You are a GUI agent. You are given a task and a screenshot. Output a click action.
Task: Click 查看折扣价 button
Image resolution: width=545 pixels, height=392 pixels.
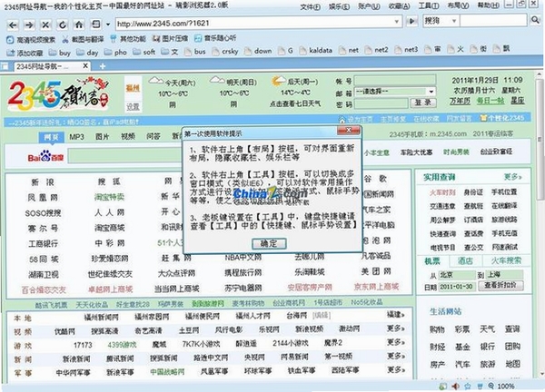pos(500,286)
